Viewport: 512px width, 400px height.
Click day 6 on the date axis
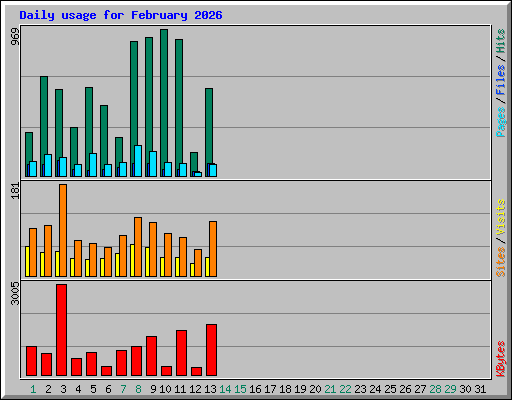coord(108,389)
